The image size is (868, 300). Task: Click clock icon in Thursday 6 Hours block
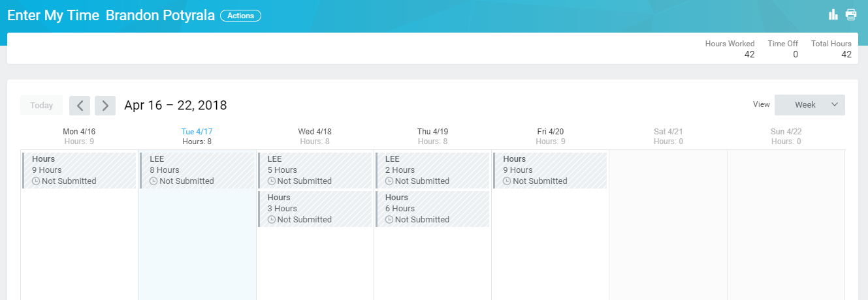click(x=389, y=220)
